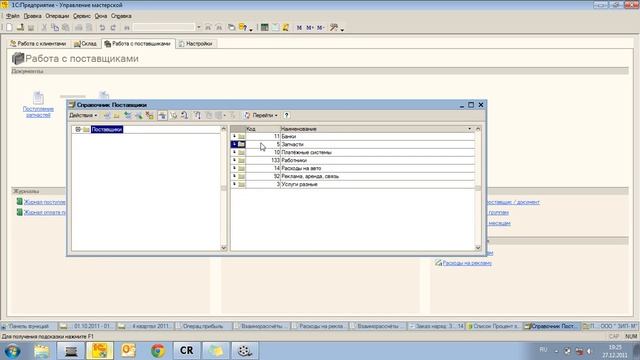The image size is (640, 360).
Task: Expand the Банки folder row
Action: coord(234,136)
